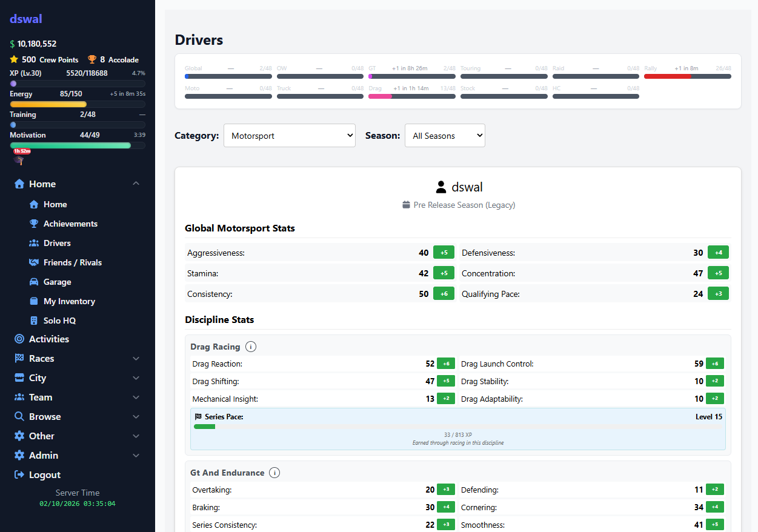The width and height of the screenshot is (758, 532).
Task: Click the Series Pace flag icon
Action: tap(198, 417)
